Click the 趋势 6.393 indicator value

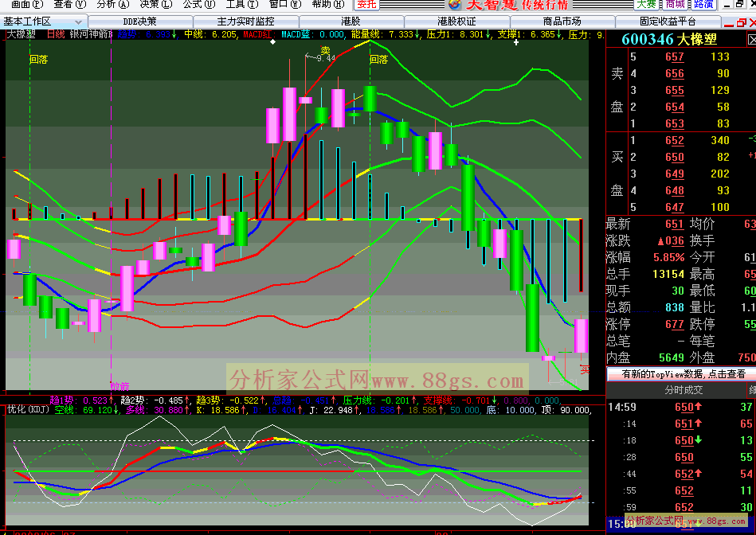147,34
